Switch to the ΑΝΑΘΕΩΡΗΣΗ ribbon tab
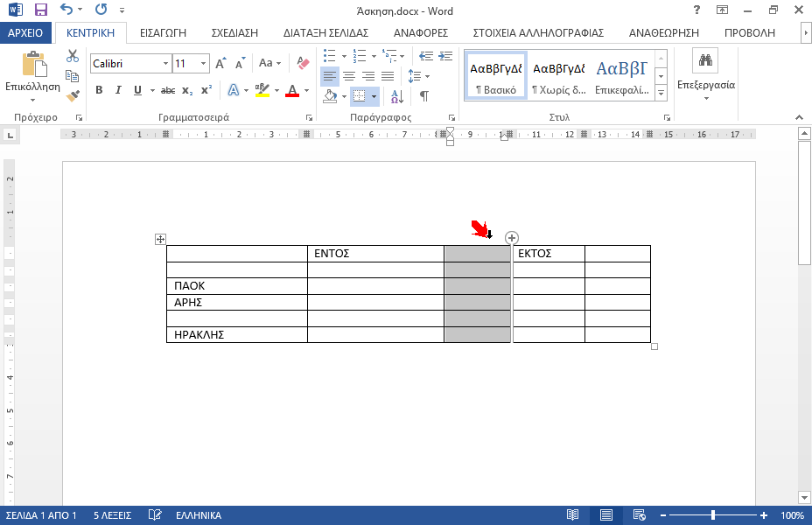 tap(664, 32)
